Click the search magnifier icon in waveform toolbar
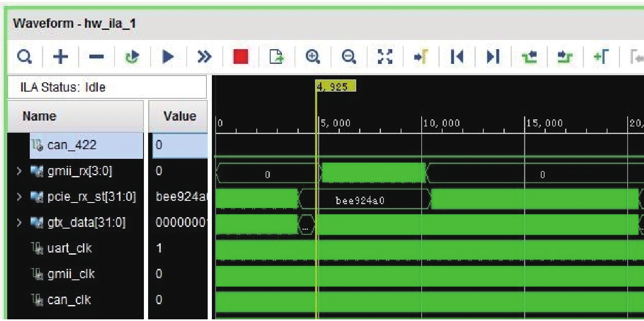The image size is (644, 321). click(x=24, y=56)
